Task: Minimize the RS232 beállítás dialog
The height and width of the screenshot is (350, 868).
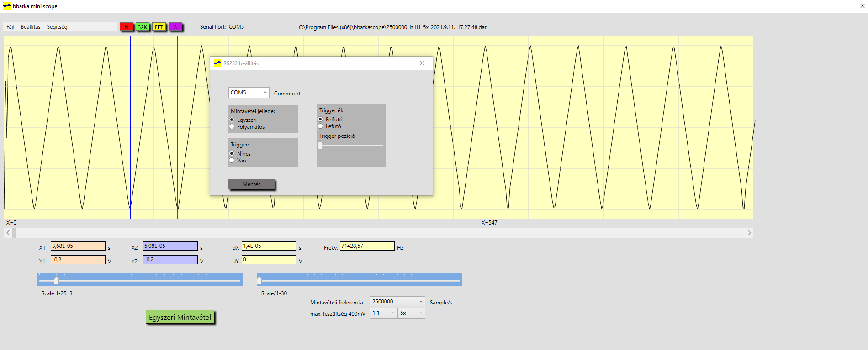Action: [380, 63]
